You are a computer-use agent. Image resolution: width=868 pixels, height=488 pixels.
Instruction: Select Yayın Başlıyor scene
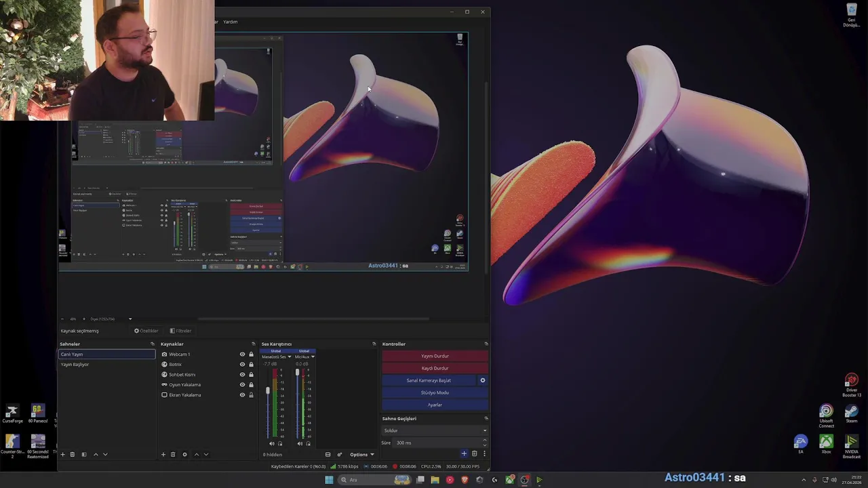[x=106, y=365]
